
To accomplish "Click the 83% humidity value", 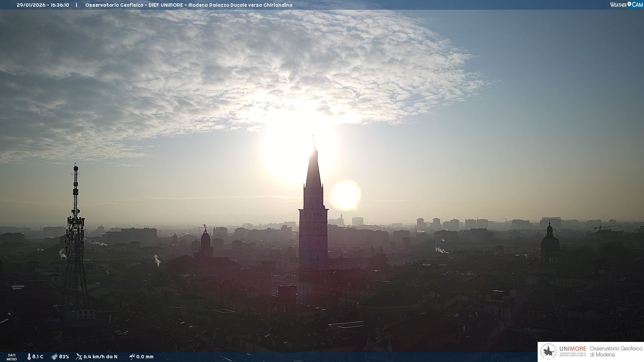I will pyautogui.click(x=64, y=357).
